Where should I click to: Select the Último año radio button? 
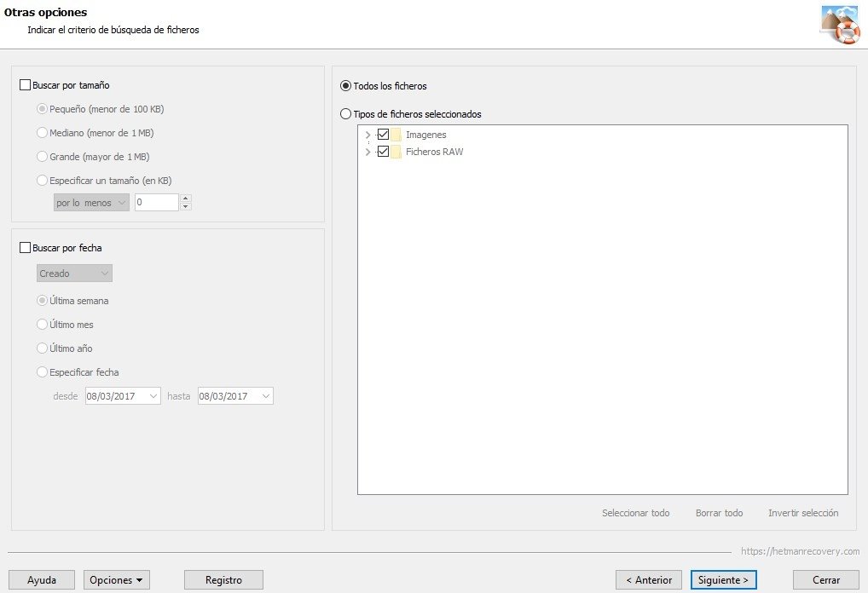tap(42, 348)
